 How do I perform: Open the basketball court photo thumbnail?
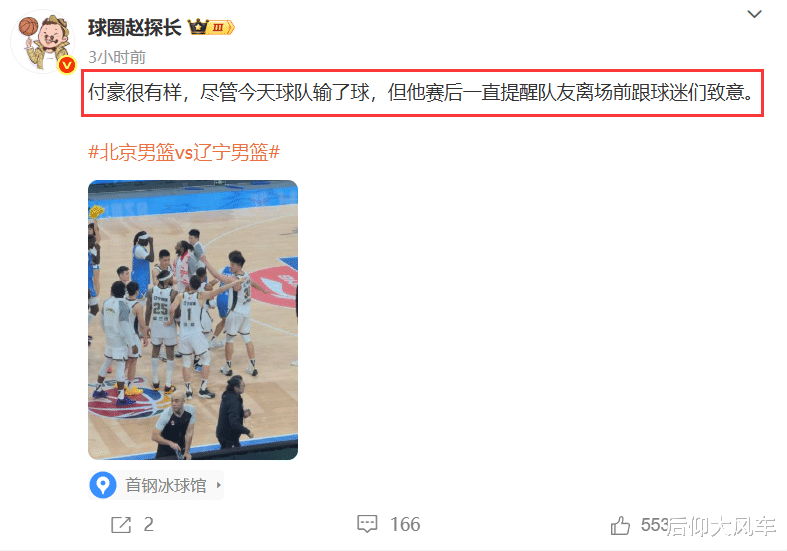(x=193, y=320)
